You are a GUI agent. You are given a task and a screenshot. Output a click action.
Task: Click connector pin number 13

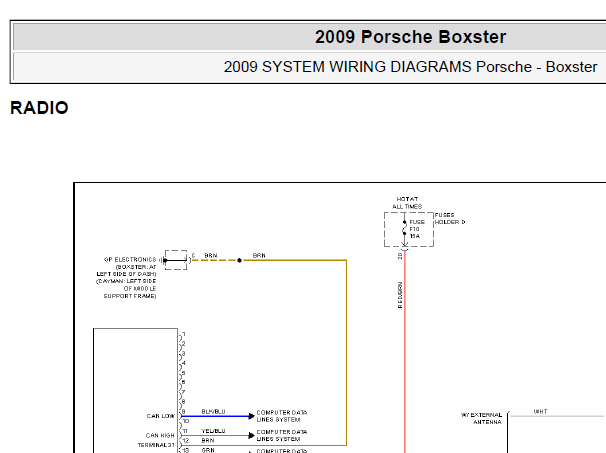click(x=186, y=450)
